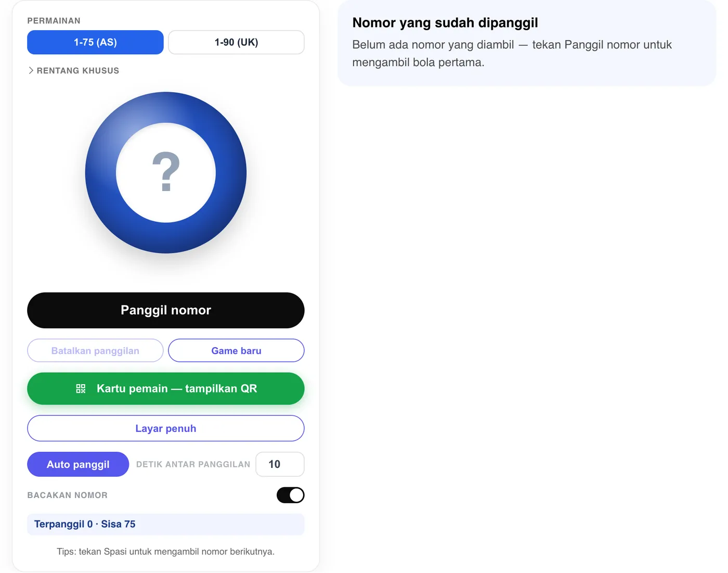Click the question mark bingo ball
Screen dimensions: 728x573
[166, 173]
